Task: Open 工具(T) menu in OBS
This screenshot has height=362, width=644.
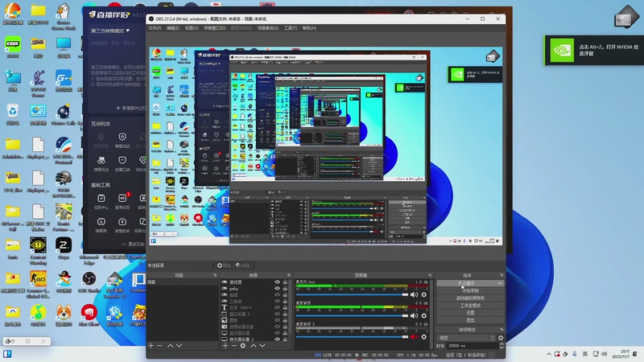Action: point(291,28)
